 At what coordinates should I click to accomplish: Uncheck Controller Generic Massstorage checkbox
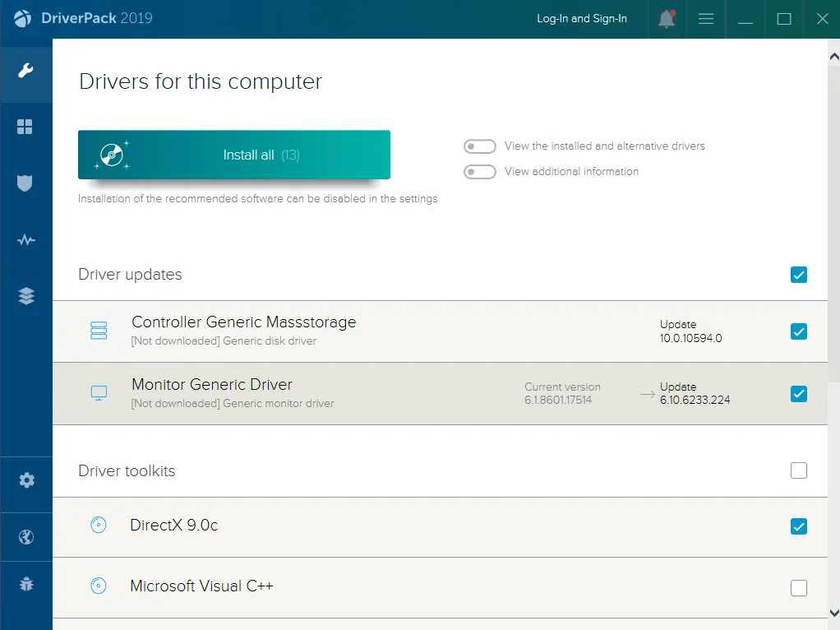[798, 331]
